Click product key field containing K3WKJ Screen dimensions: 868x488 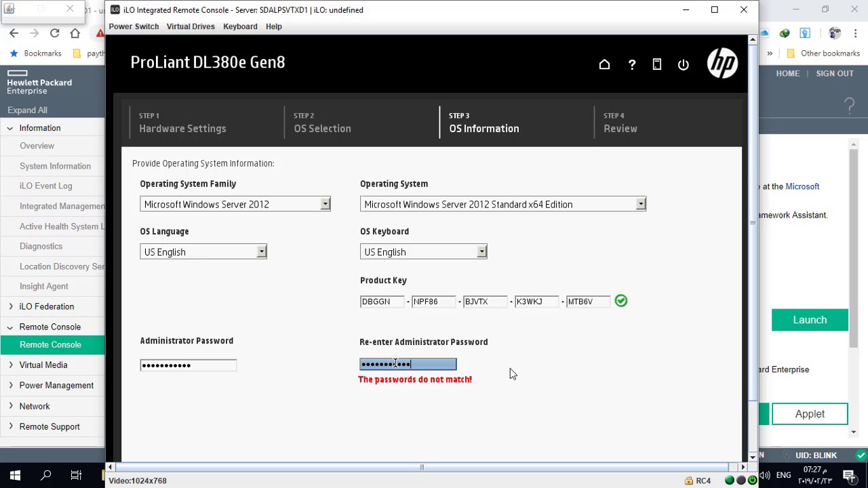(537, 302)
